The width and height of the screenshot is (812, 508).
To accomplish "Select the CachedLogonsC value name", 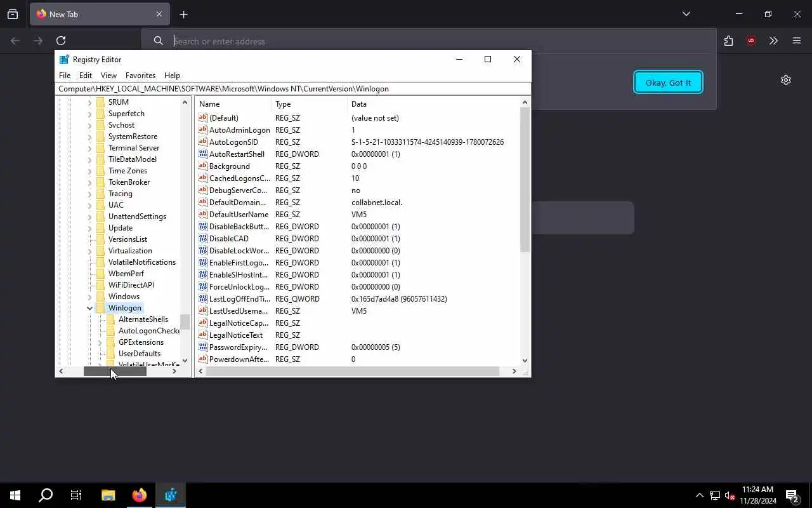I will pyautogui.click(x=239, y=178).
